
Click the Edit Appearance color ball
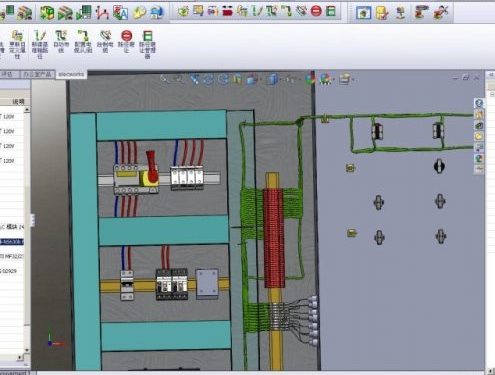[310, 79]
